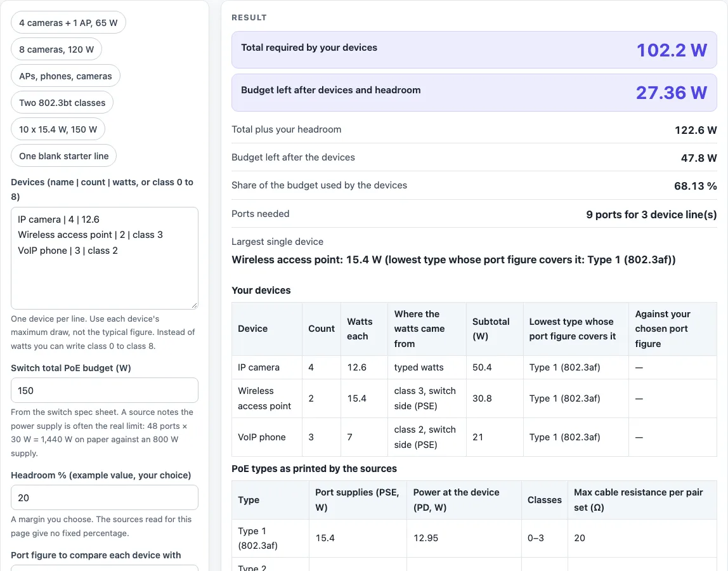Select the 0–3 classes cell

(x=544, y=538)
